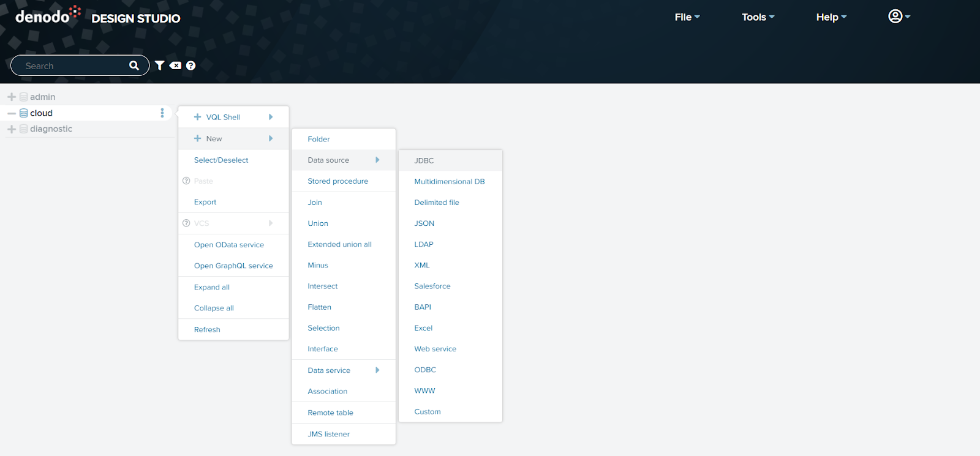Select ODBC data source
Image resolution: width=980 pixels, height=456 pixels.
(450, 370)
